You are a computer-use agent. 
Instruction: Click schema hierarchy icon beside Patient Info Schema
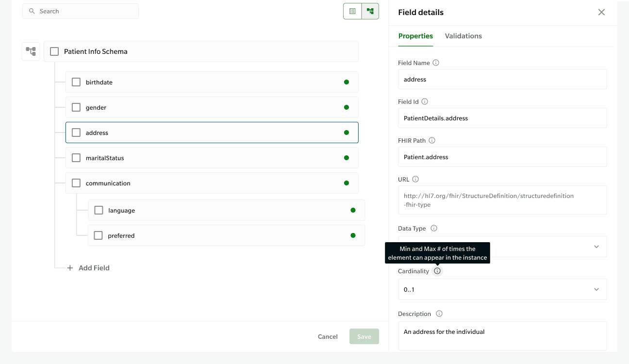coord(31,51)
